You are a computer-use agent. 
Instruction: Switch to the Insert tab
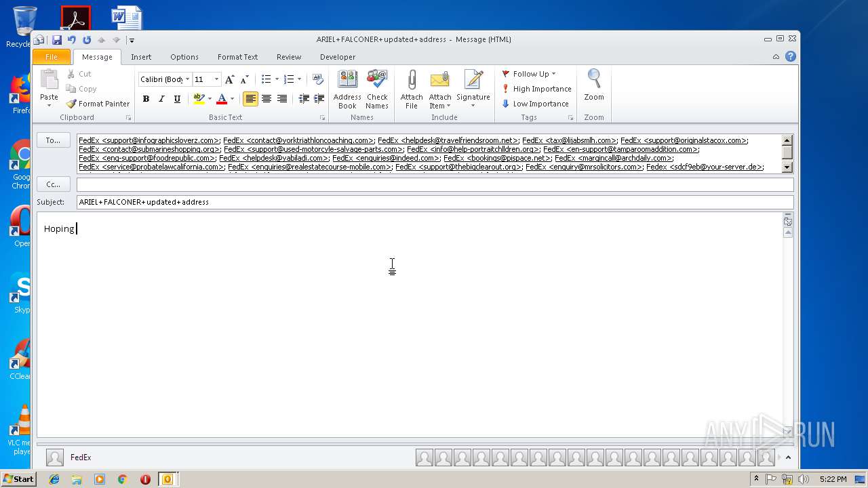(x=141, y=57)
